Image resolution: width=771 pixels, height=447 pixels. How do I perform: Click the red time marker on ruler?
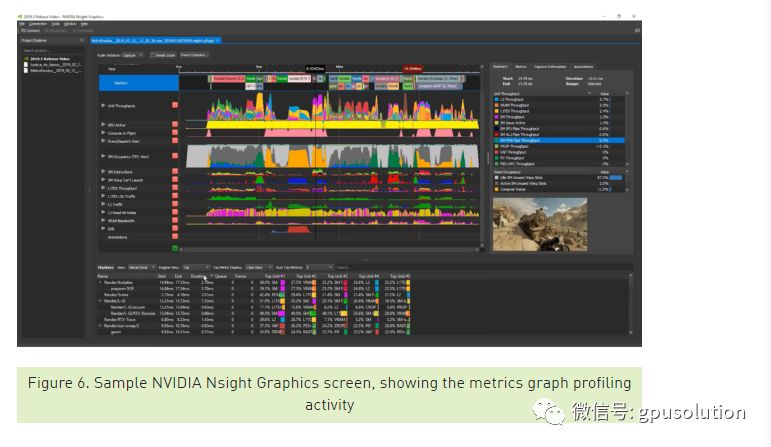pos(413,69)
